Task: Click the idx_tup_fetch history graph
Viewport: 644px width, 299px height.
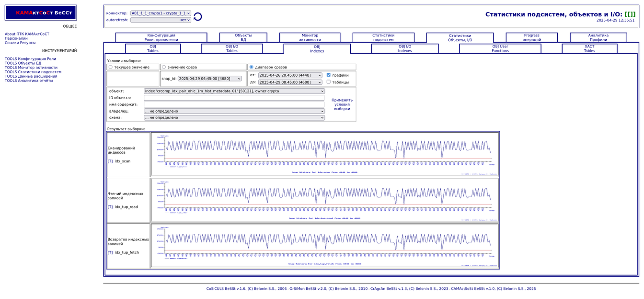Action: [324, 246]
